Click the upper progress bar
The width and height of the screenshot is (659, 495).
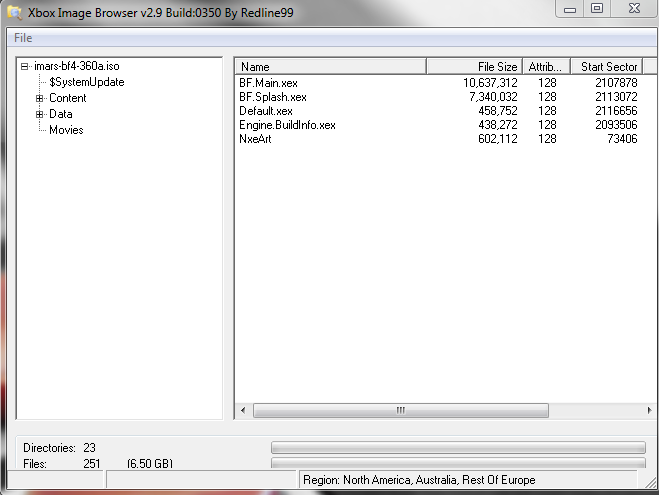click(458, 448)
